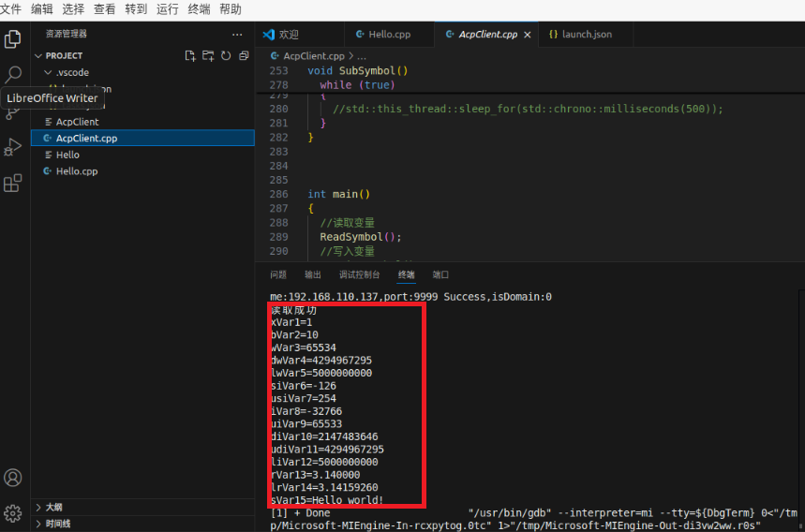This screenshot has width=805, height=532.
Task: Refresh the explorer file tree
Action: pos(226,55)
